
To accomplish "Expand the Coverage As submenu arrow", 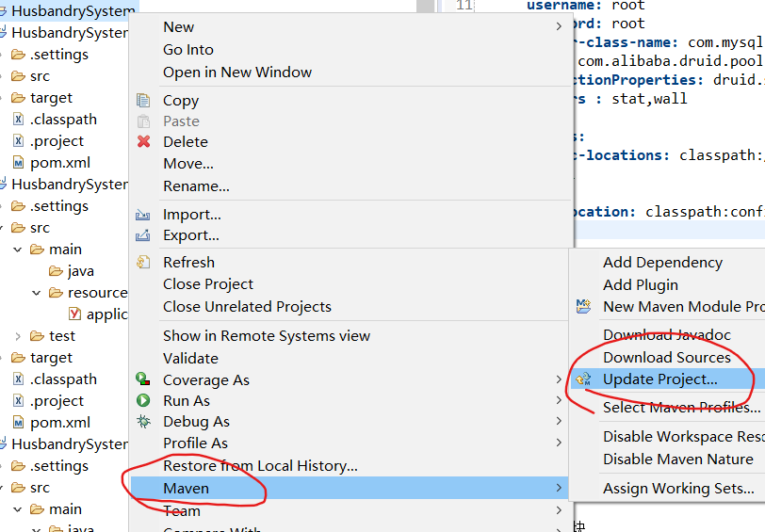I will [559, 379].
